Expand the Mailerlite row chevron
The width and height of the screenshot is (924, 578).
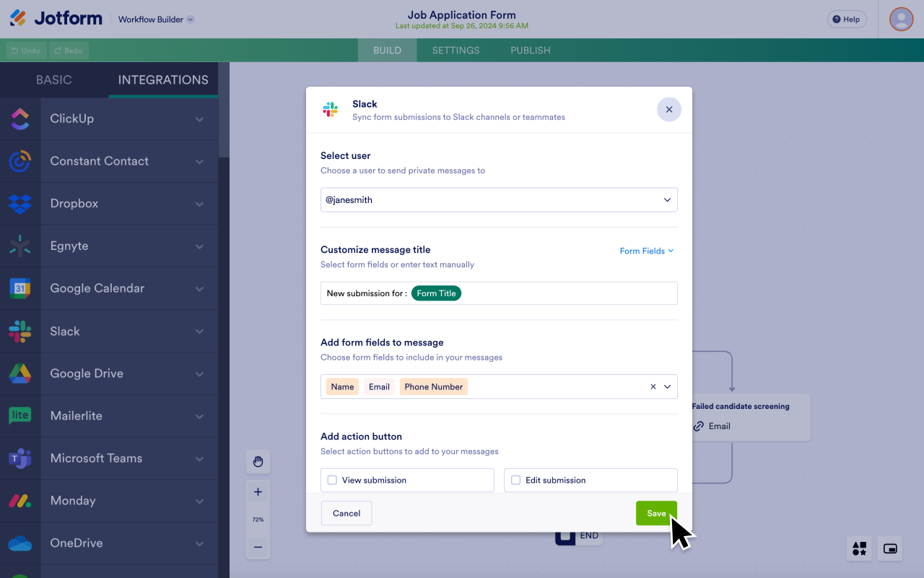[199, 417]
